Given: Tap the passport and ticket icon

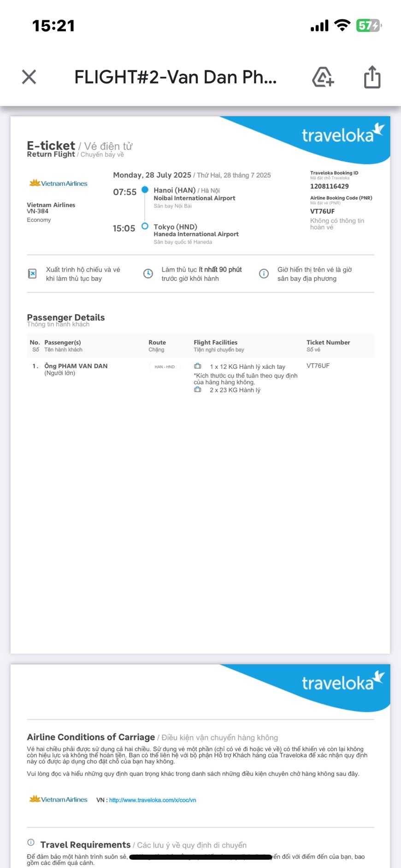Looking at the screenshot, I should pyautogui.click(x=32, y=274).
